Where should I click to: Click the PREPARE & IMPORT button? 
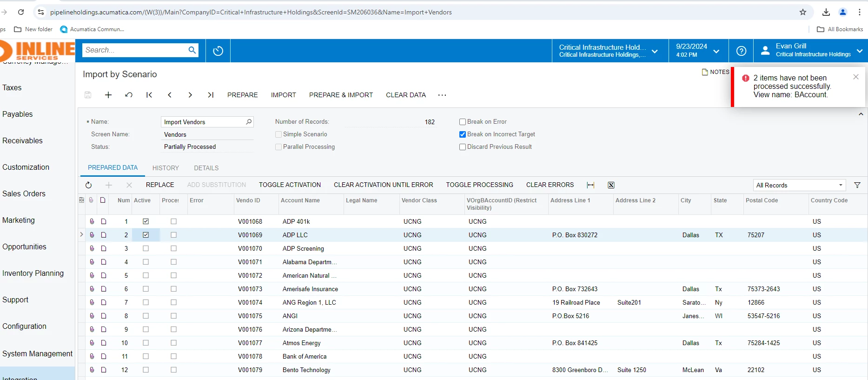tap(341, 95)
